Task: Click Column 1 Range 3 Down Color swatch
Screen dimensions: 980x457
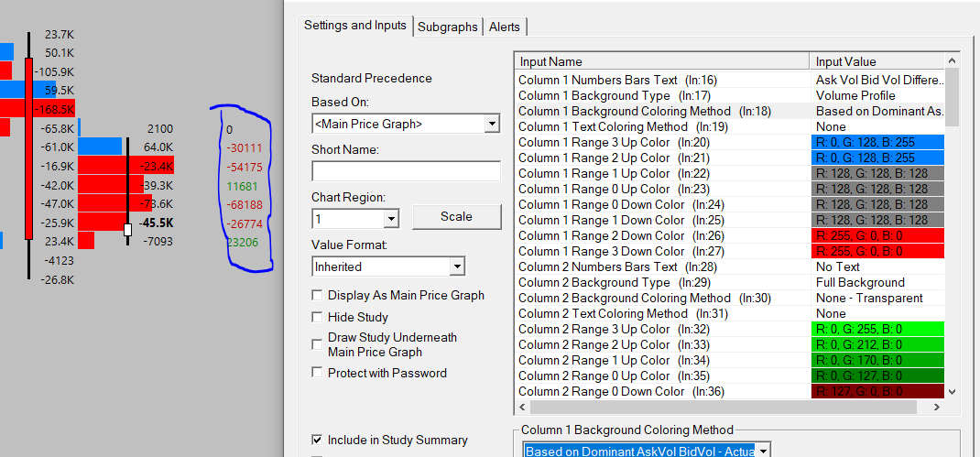Action: tap(877, 251)
